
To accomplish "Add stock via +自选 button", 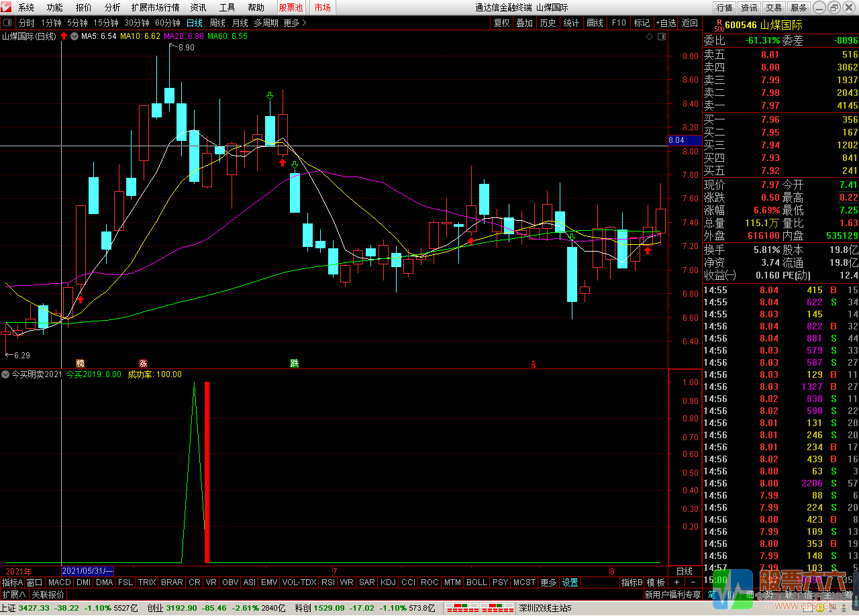I will coord(666,22).
